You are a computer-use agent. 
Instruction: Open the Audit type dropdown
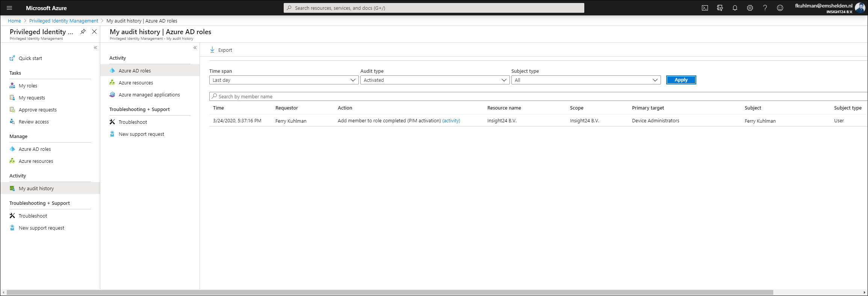coord(435,80)
